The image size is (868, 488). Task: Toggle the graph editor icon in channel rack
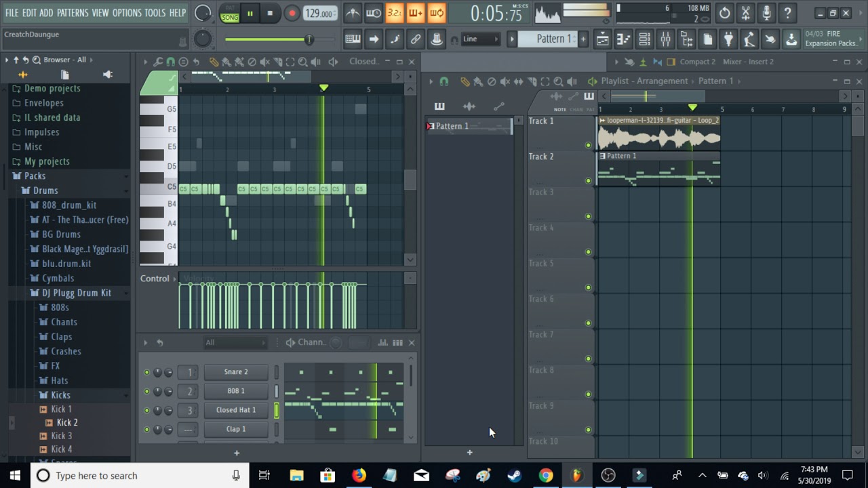(x=383, y=342)
